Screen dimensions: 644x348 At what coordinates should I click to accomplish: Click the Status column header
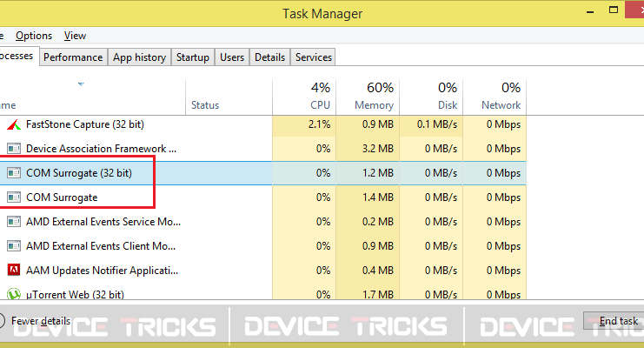click(x=229, y=97)
